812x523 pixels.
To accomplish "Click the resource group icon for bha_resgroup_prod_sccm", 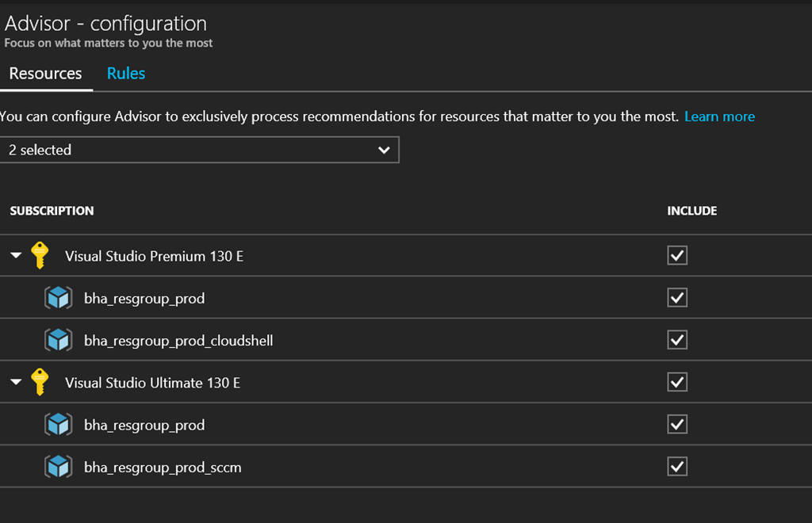I will (58, 467).
